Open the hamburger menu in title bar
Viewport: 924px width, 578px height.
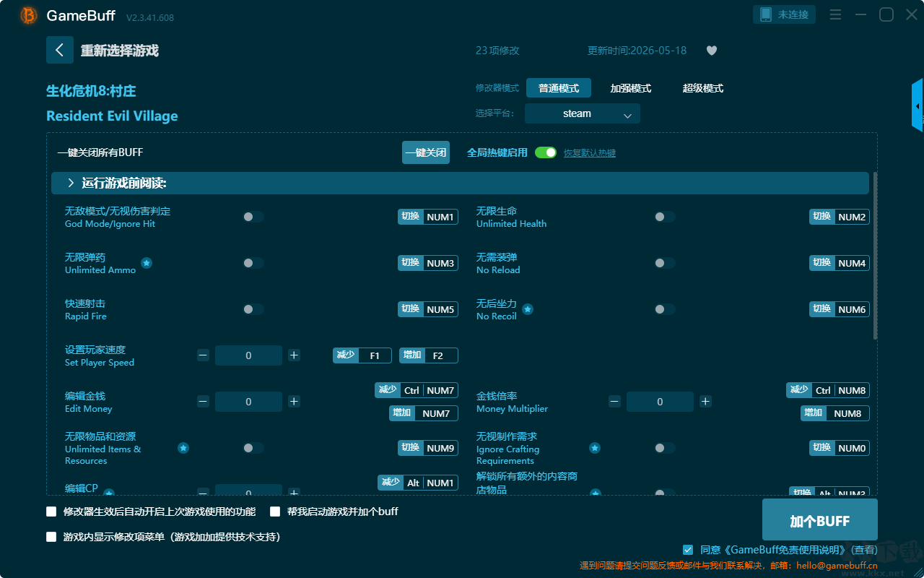835,15
